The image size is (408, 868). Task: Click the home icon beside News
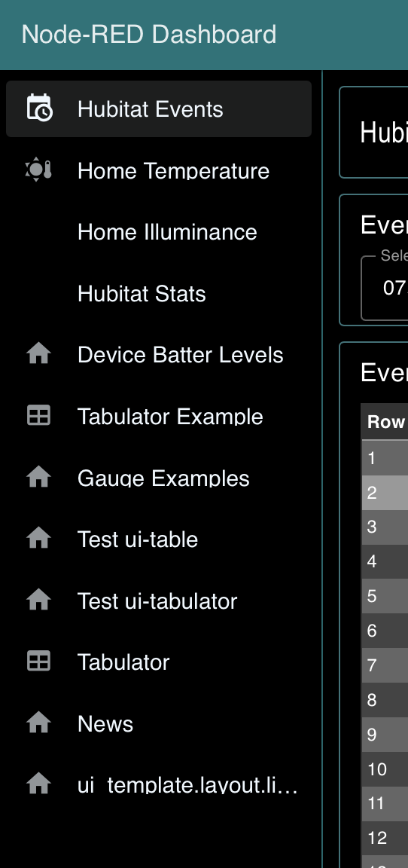pyautogui.click(x=38, y=723)
